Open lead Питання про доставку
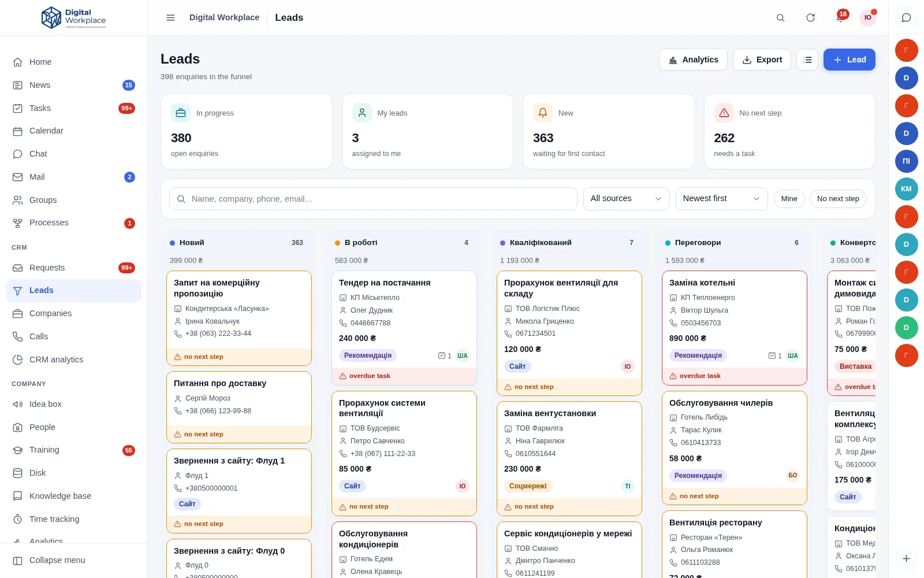 pyautogui.click(x=239, y=407)
